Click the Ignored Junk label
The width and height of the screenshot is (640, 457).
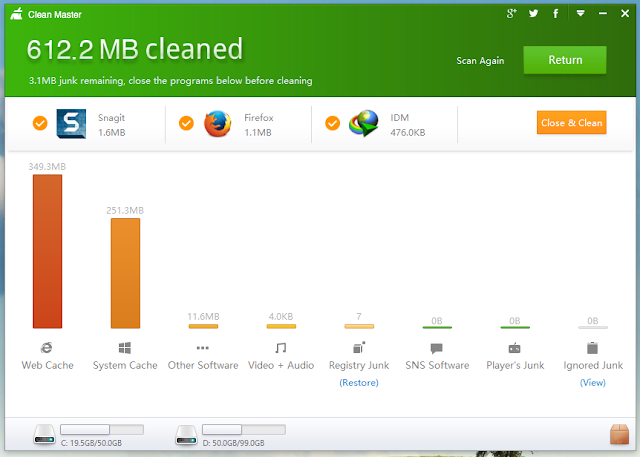tap(593, 365)
